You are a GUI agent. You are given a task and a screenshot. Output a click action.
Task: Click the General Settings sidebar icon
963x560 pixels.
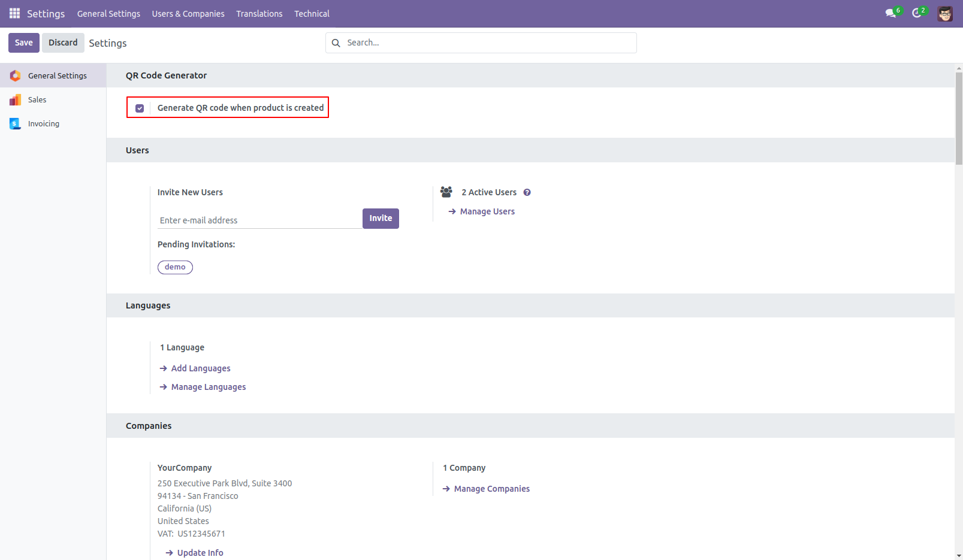pos(16,75)
